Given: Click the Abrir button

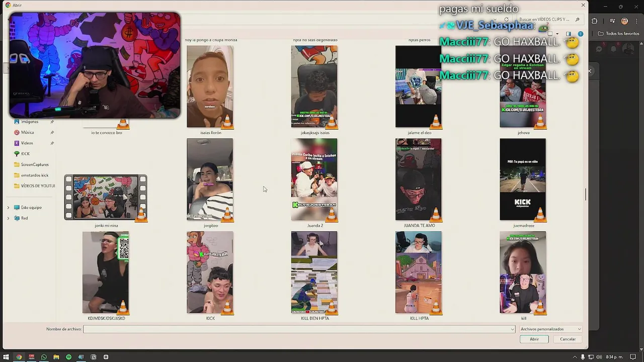Looking at the screenshot, I should pos(534,339).
